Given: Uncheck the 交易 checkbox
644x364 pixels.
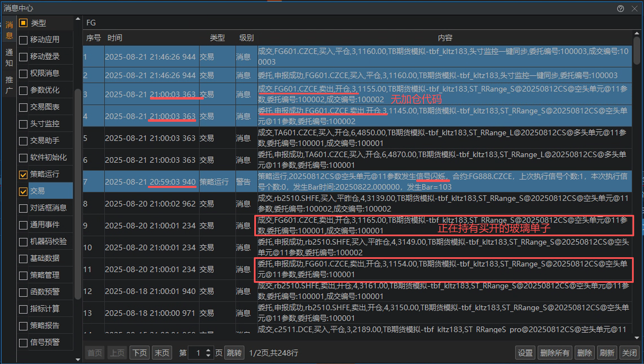Looking at the screenshot, I should pos(24,191).
